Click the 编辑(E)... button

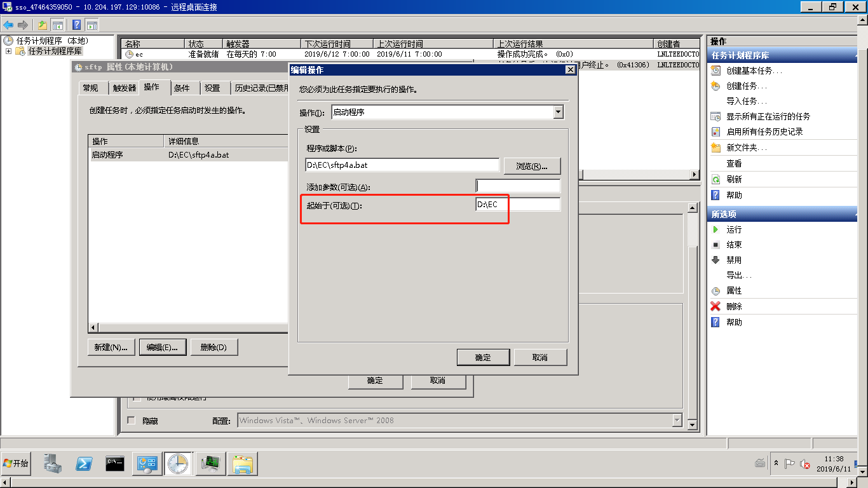(163, 347)
